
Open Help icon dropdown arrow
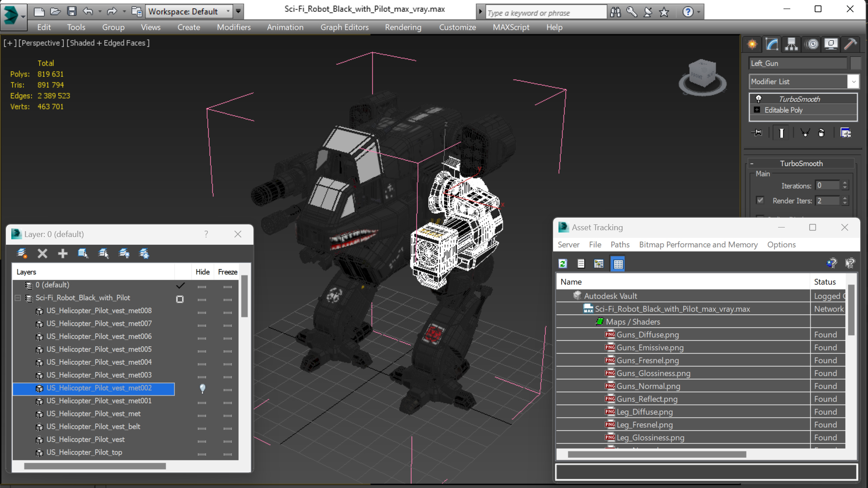[699, 12]
